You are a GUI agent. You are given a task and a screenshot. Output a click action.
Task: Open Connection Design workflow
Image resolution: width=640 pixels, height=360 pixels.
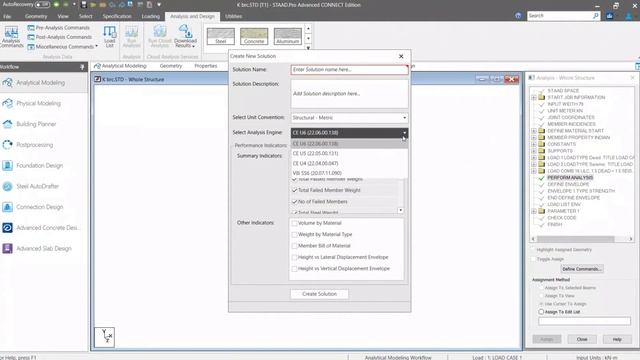point(40,207)
